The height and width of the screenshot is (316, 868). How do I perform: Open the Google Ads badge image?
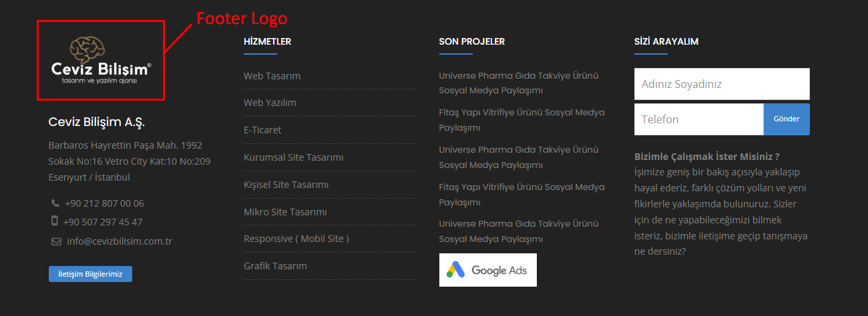[x=488, y=270]
